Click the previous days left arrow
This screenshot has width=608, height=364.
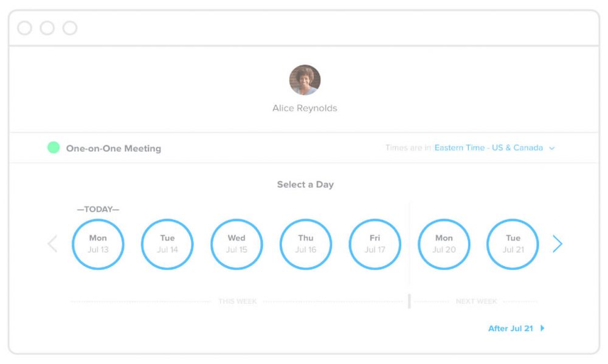tap(52, 244)
